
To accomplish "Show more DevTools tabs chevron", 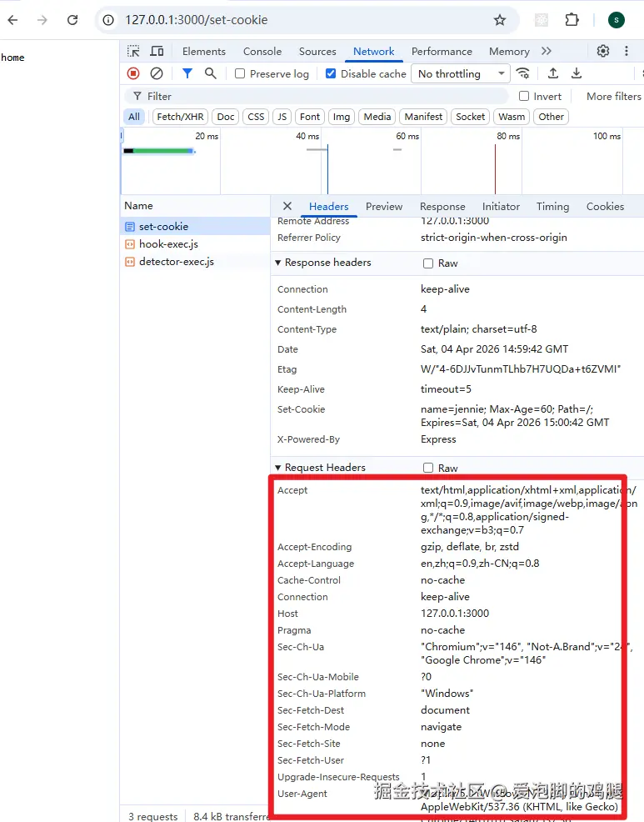I will pyautogui.click(x=547, y=51).
